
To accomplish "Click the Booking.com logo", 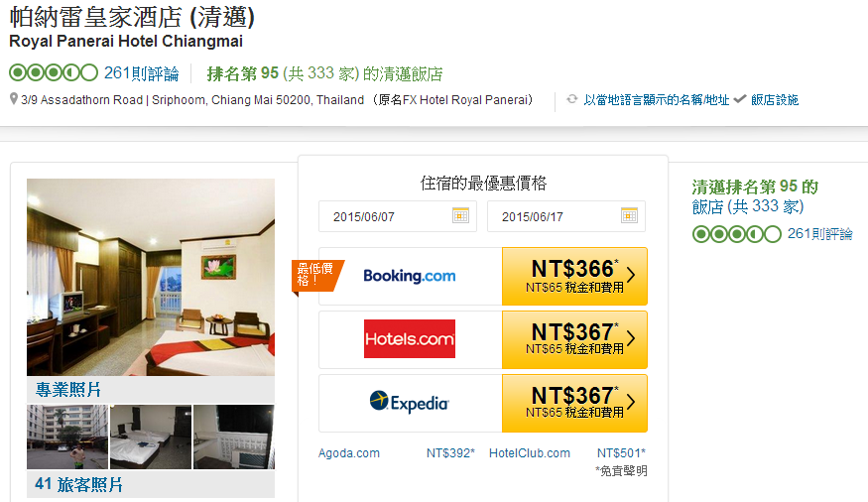I will click(410, 276).
